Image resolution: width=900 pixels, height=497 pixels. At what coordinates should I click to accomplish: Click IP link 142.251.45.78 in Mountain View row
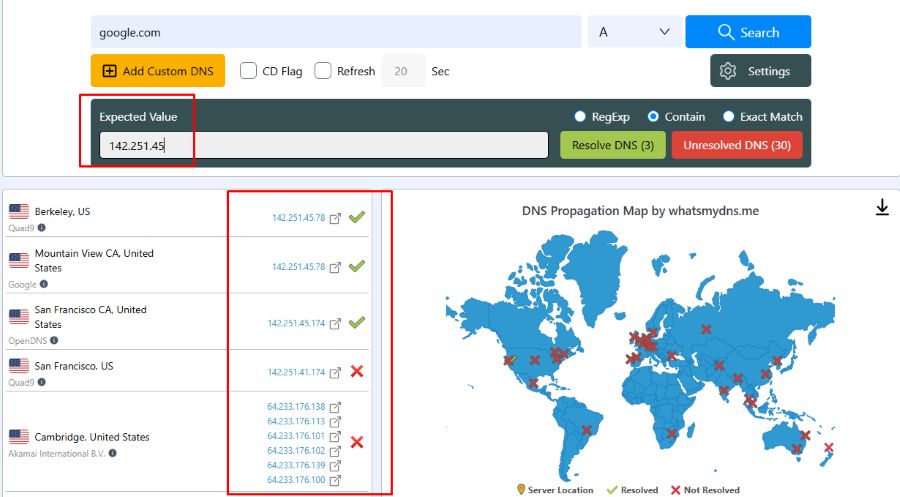(x=298, y=267)
